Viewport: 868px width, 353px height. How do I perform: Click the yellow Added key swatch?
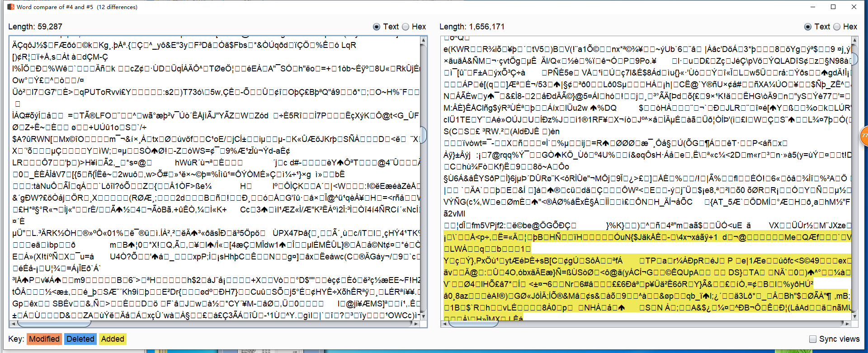(x=113, y=339)
